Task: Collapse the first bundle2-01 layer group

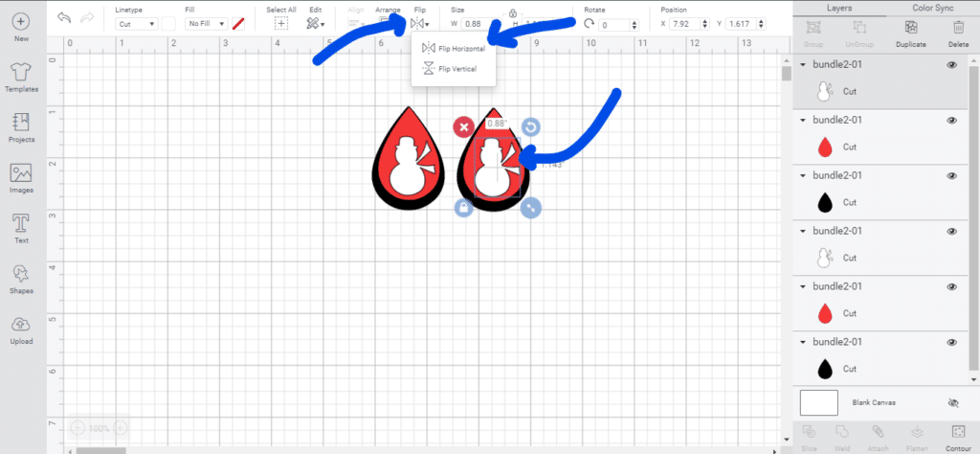Action: [803, 65]
